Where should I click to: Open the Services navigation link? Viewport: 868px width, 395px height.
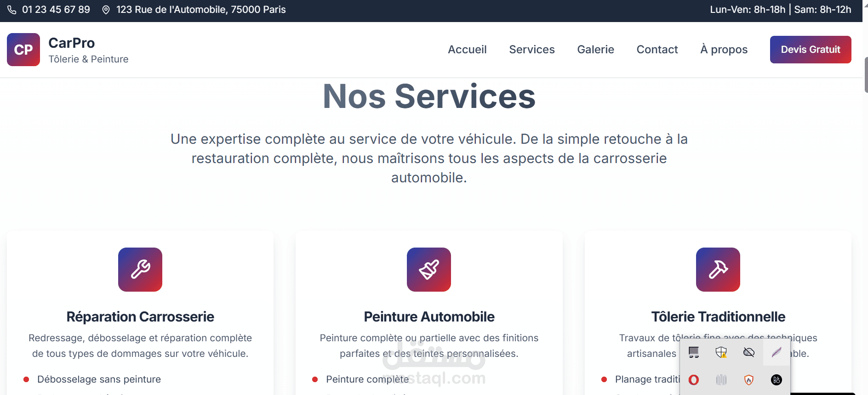(x=532, y=50)
